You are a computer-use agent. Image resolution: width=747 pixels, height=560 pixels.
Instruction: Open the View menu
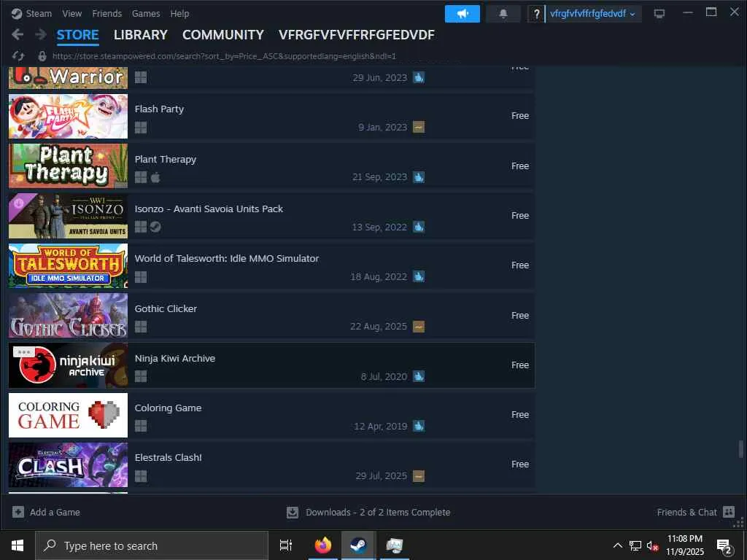point(72,14)
